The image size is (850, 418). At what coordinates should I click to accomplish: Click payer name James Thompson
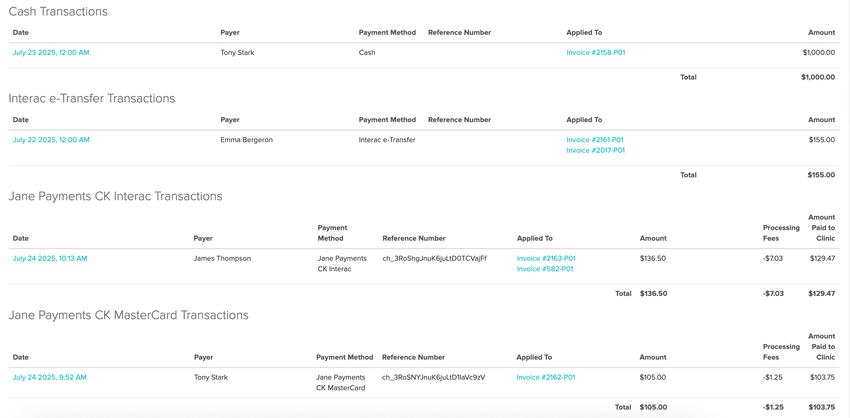tap(222, 258)
